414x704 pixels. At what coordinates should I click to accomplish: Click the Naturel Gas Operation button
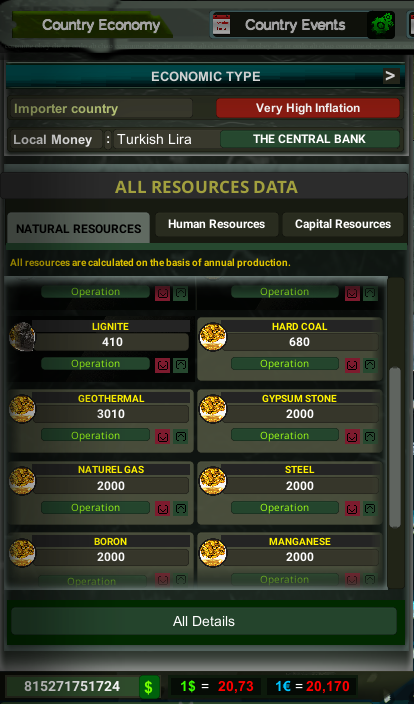click(95, 507)
